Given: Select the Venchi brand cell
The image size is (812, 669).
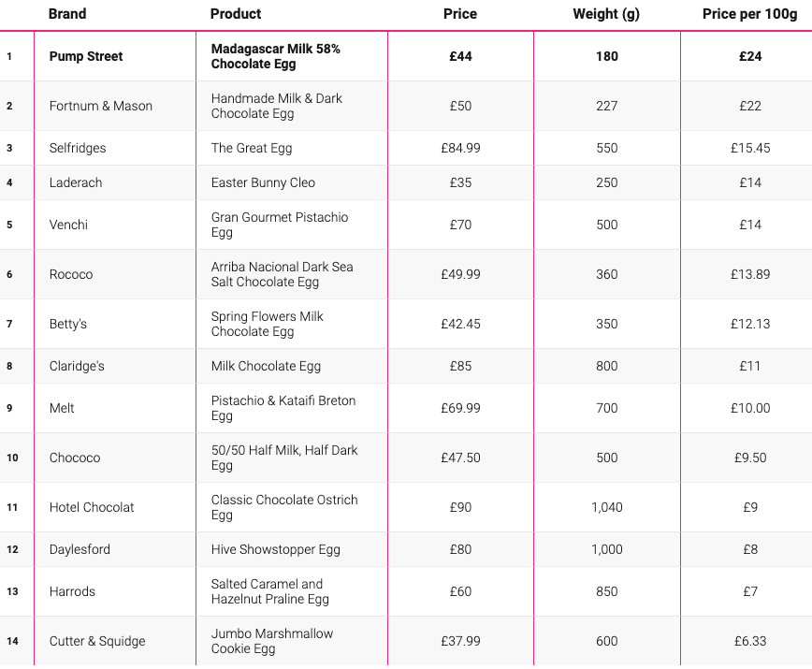Looking at the screenshot, I should (115, 225).
